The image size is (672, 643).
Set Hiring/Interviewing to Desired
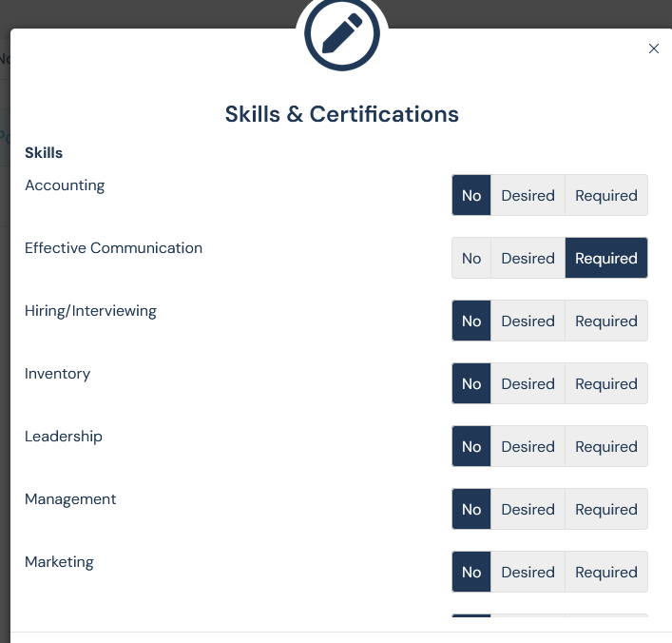point(528,321)
